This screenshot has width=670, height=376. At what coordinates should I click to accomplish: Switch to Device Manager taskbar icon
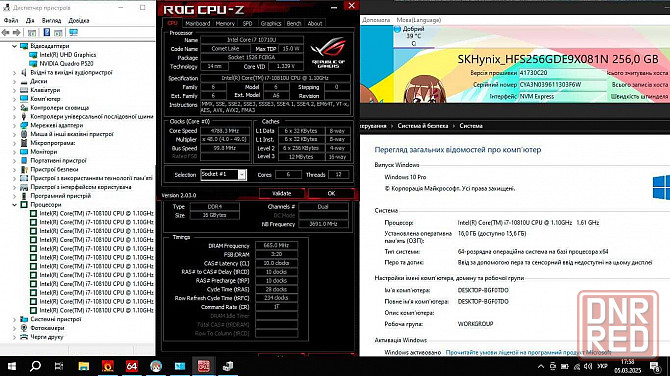[228, 366]
